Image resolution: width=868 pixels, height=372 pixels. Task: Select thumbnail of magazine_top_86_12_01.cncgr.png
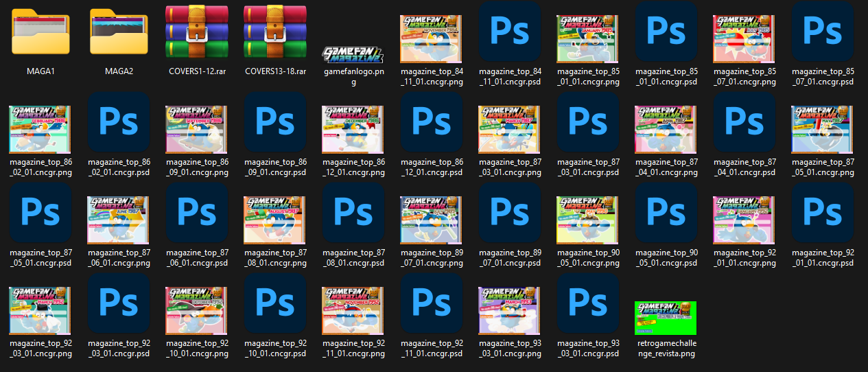click(x=353, y=129)
